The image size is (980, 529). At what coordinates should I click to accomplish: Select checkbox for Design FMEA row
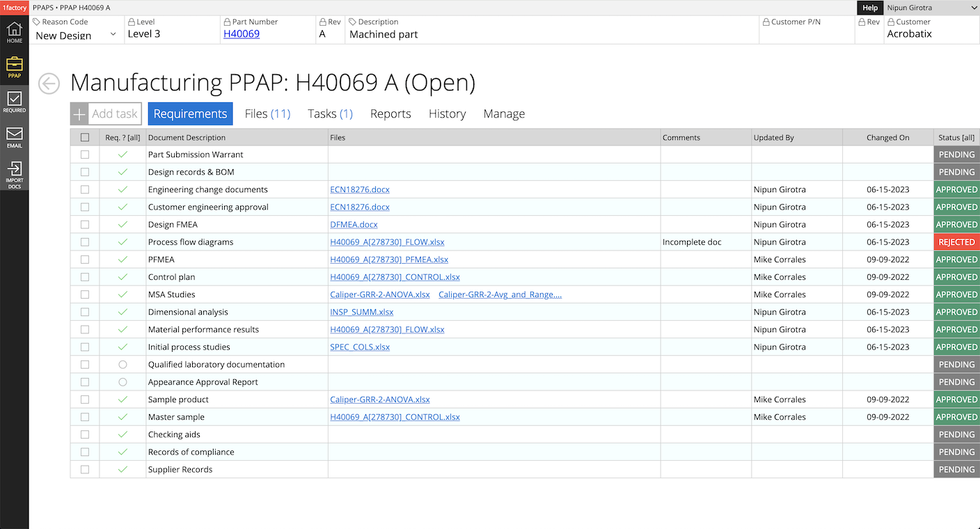coord(85,225)
